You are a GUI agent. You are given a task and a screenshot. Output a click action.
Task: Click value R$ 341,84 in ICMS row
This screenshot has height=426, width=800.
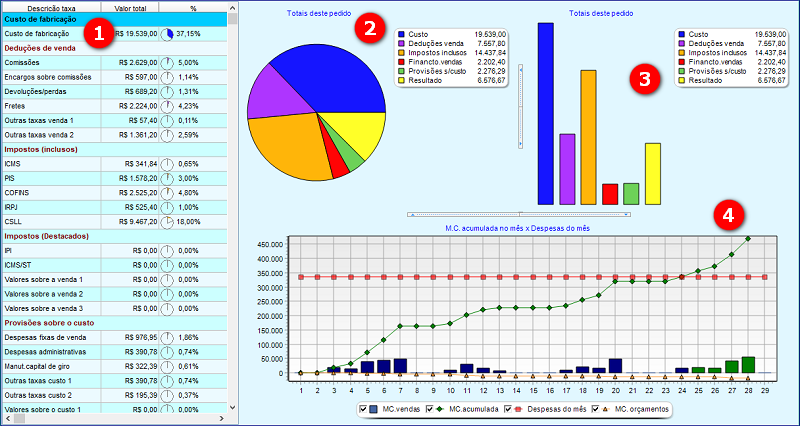point(141,164)
